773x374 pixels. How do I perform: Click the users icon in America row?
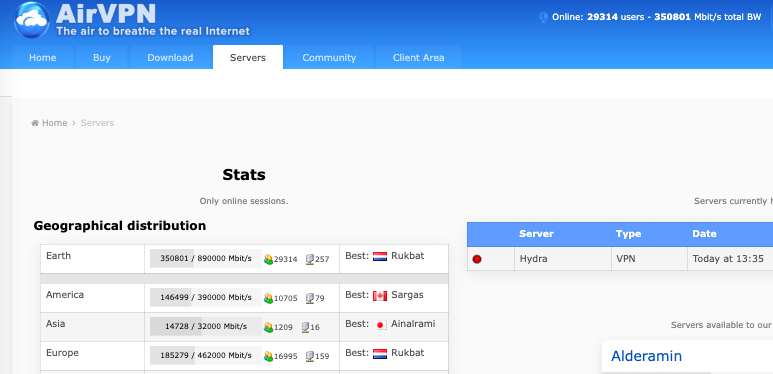(268, 298)
